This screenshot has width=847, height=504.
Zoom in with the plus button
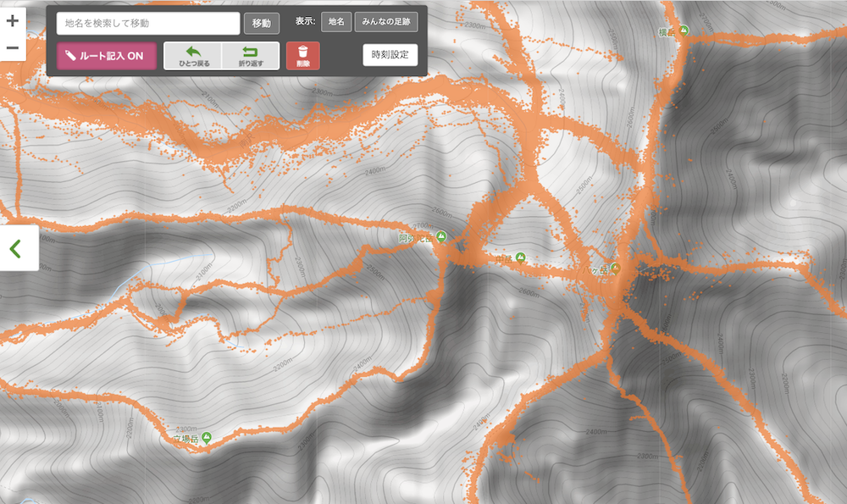click(13, 21)
